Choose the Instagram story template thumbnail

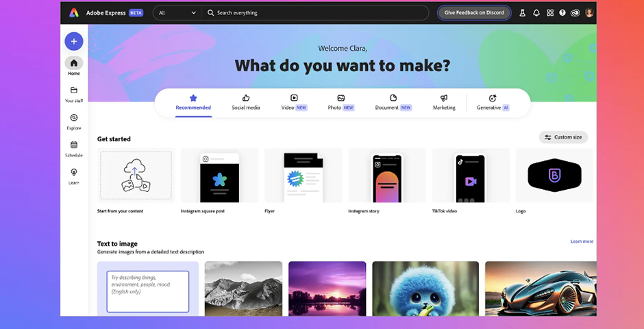(x=387, y=176)
